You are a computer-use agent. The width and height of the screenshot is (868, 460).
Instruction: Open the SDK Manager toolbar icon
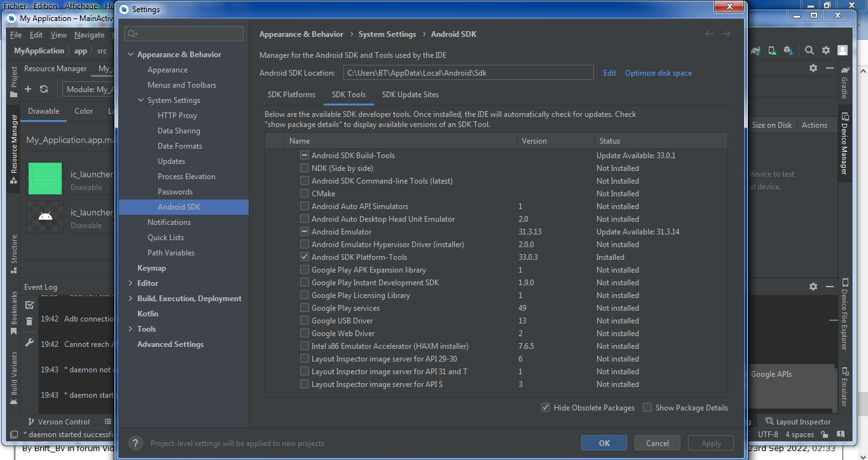point(788,50)
